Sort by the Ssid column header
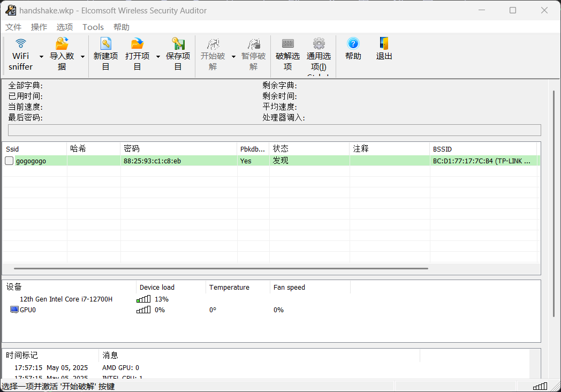 (x=35, y=149)
